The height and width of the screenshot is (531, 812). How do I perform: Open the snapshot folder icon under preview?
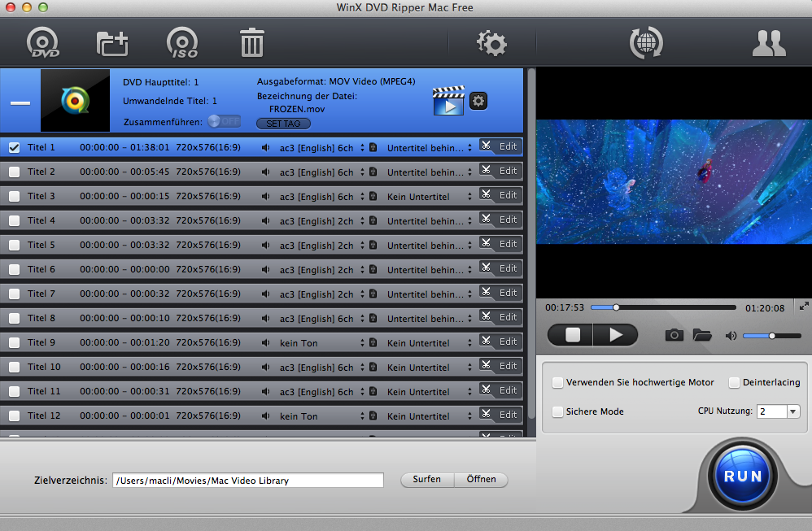[701, 335]
